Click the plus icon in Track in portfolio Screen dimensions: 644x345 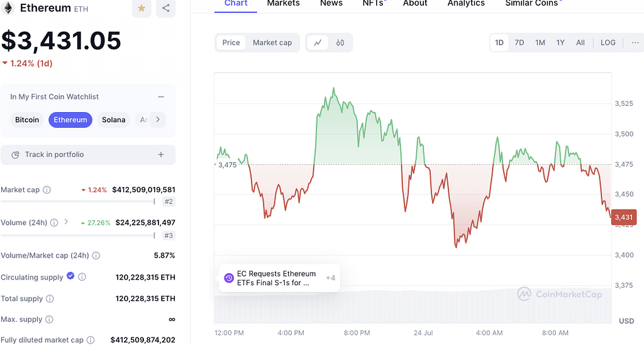point(161,155)
